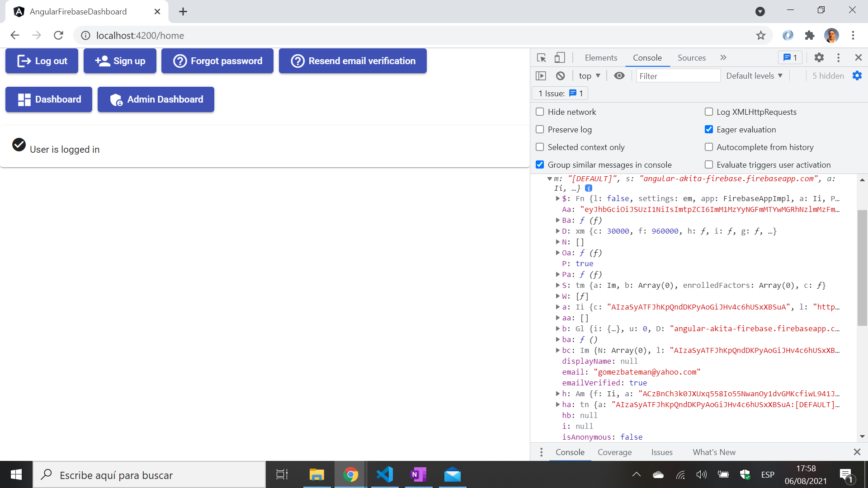This screenshot has width=868, height=488.
Task: Open the Chrome extensions puzzle icon
Action: point(810,35)
